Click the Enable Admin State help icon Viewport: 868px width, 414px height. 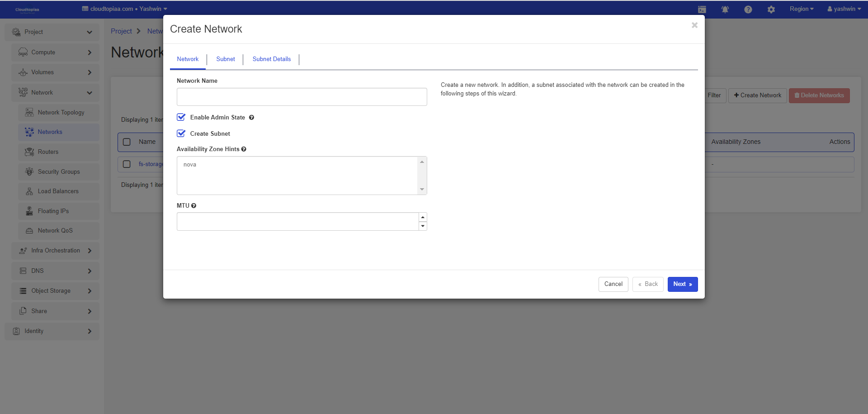pos(252,118)
